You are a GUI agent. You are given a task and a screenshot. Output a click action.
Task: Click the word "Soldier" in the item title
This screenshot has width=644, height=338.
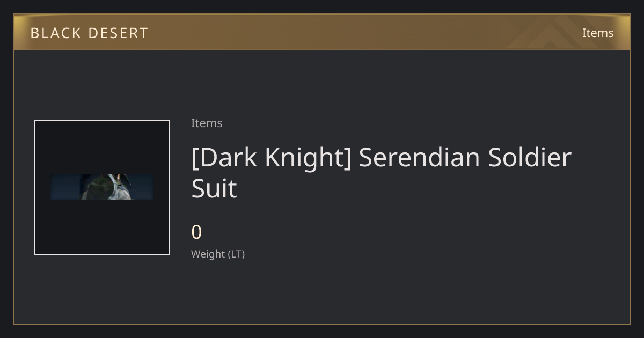(x=530, y=158)
